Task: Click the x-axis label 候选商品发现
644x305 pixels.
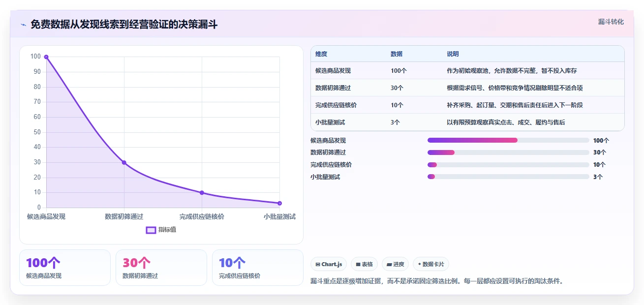Action: pyautogui.click(x=46, y=216)
